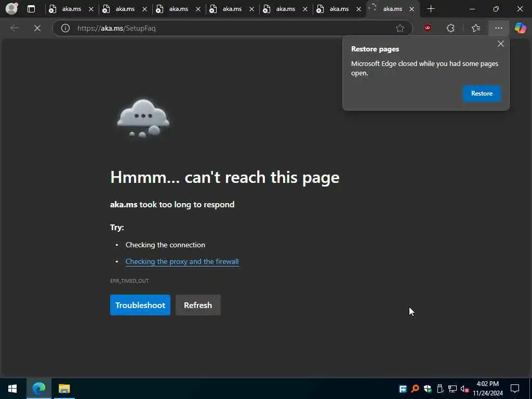This screenshot has width=532, height=399.
Task: Click the Restore button
Action: (482, 94)
